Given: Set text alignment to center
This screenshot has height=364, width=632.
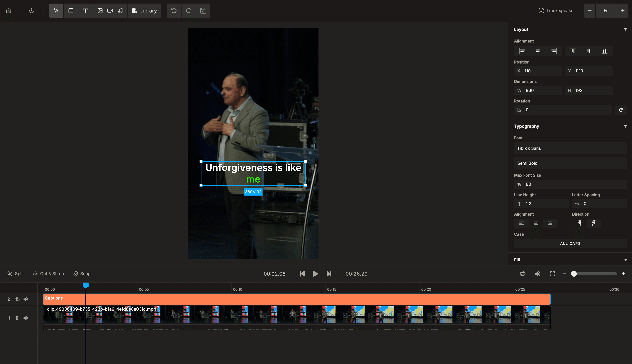Looking at the screenshot, I should pos(536,223).
